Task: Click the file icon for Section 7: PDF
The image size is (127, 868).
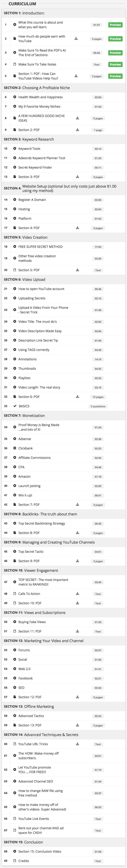Action: pos(14,504)
